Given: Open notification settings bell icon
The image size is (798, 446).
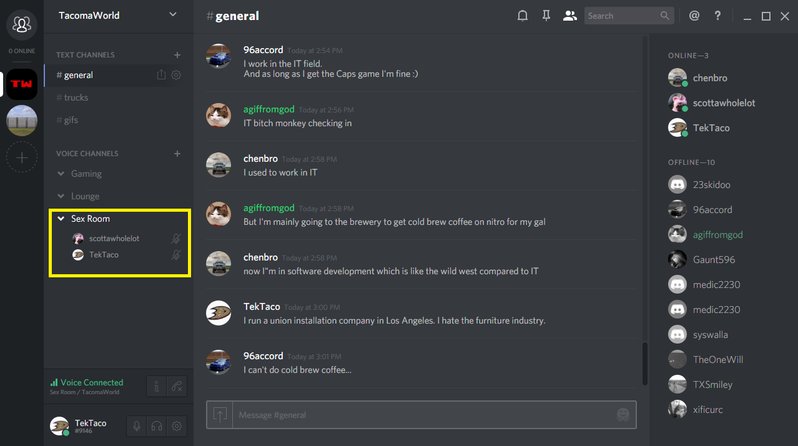Looking at the screenshot, I should pos(522,16).
